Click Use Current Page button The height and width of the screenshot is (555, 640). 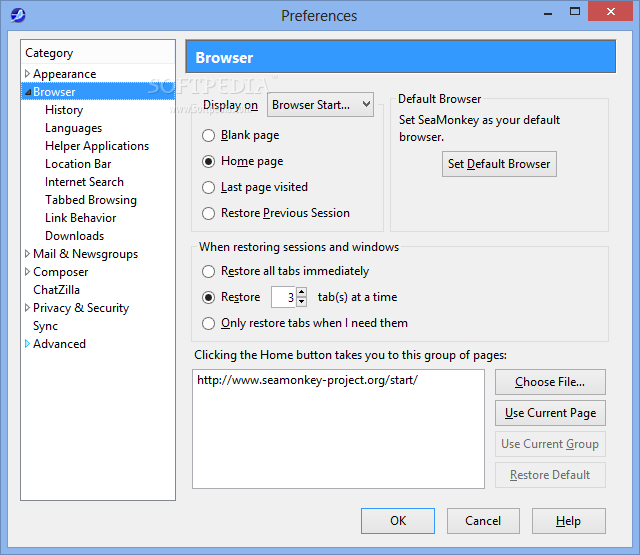[x=550, y=413]
